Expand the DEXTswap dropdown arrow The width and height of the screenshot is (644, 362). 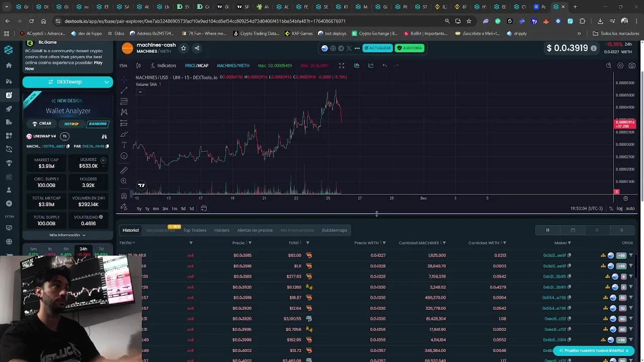click(107, 82)
